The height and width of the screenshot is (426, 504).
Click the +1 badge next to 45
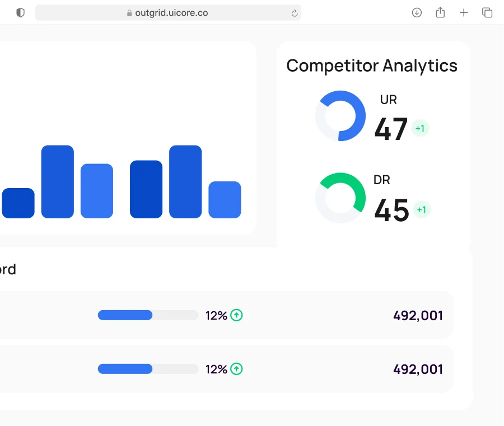[x=422, y=210]
